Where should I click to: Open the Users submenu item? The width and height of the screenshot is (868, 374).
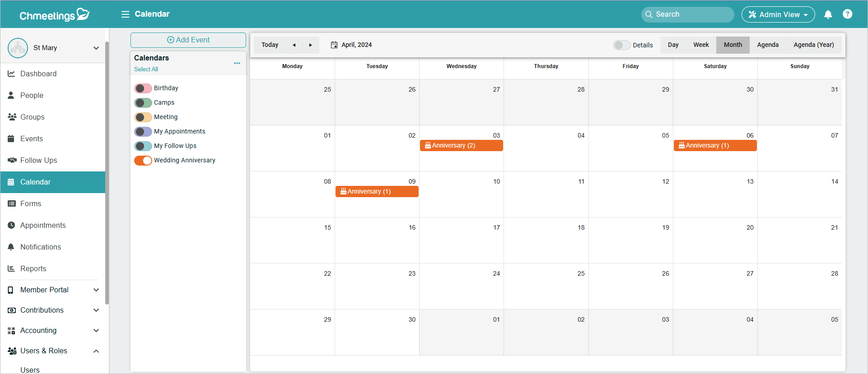[x=30, y=370]
